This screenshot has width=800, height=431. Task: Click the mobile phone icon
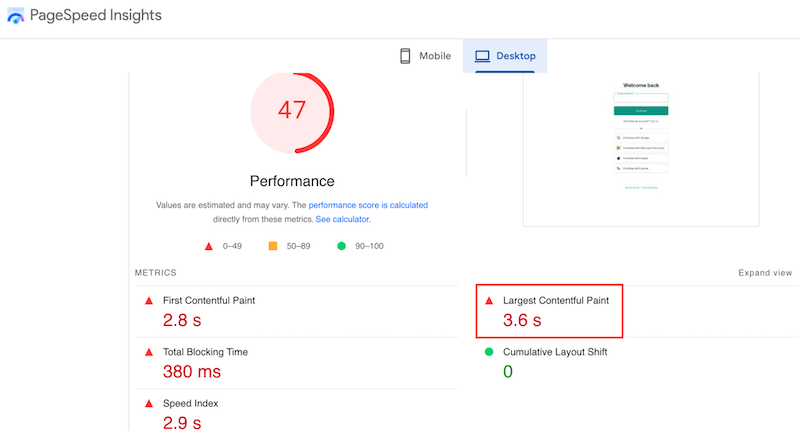coord(405,56)
